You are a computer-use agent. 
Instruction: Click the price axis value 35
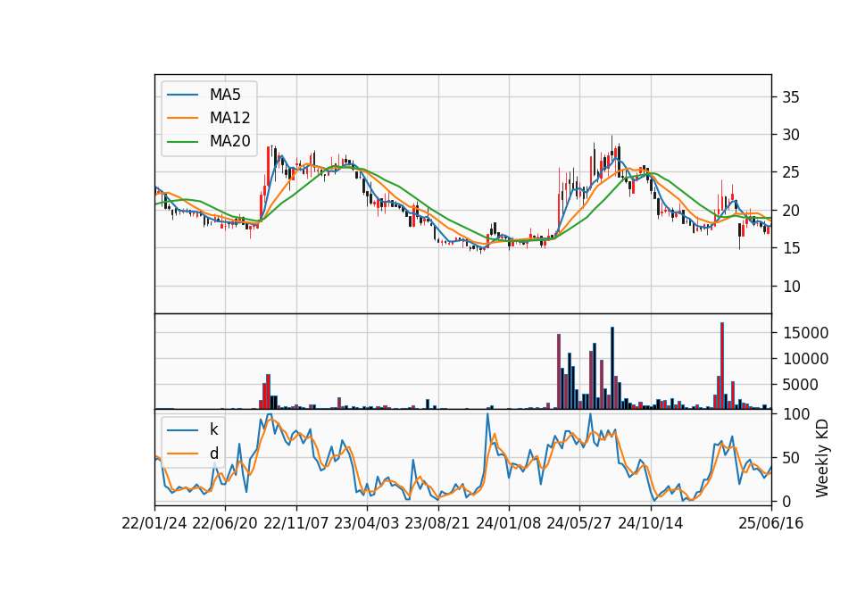tap(791, 97)
